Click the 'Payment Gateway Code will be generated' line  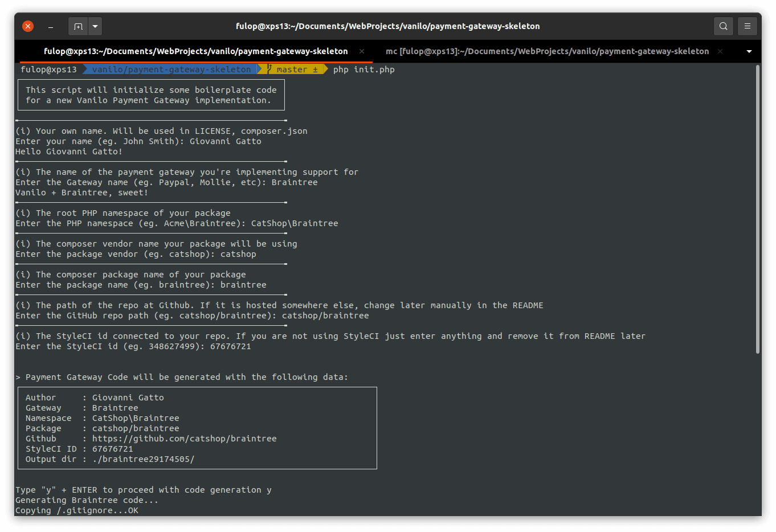[182, 377]
